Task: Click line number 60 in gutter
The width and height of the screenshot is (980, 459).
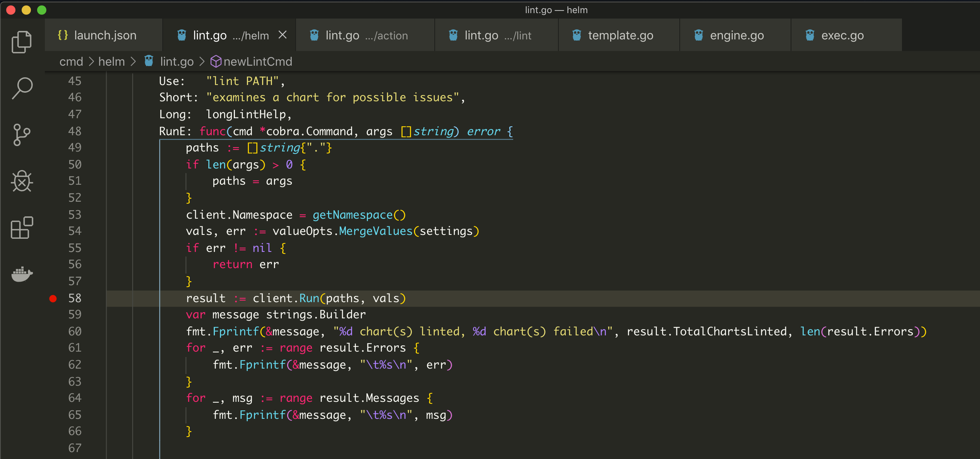Action: coord(75,331)
